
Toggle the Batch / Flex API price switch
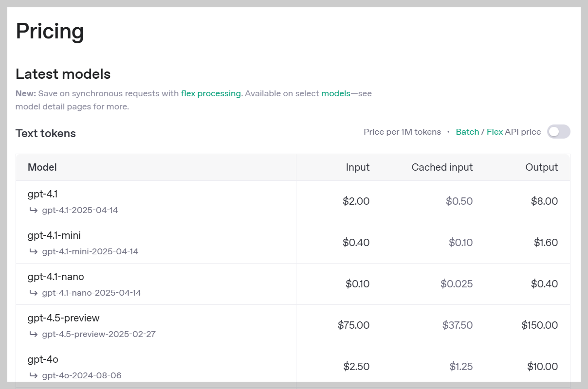point(558,132)
